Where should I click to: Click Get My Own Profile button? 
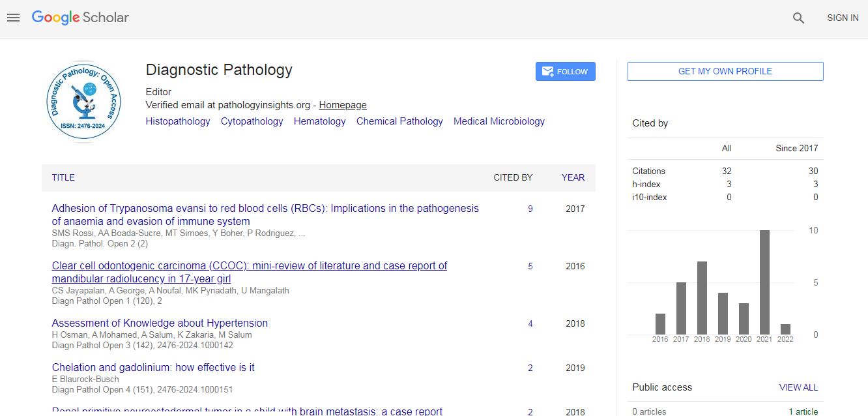[x=725, y=72]
